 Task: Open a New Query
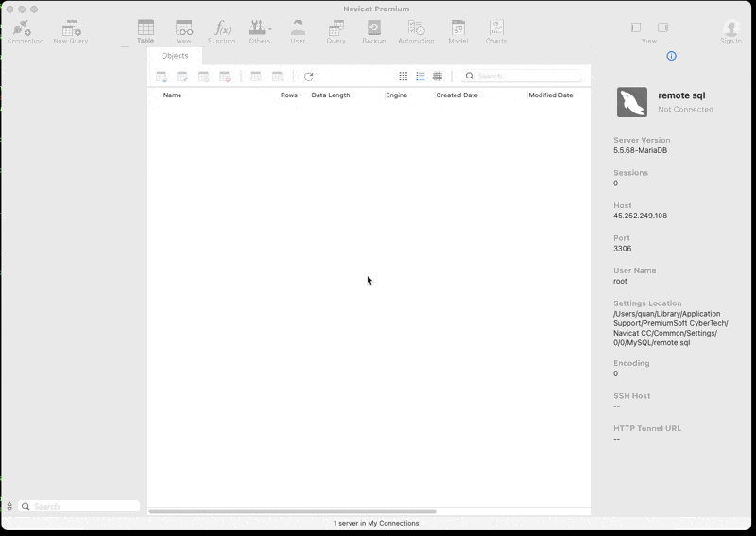(x=70, y=31)
